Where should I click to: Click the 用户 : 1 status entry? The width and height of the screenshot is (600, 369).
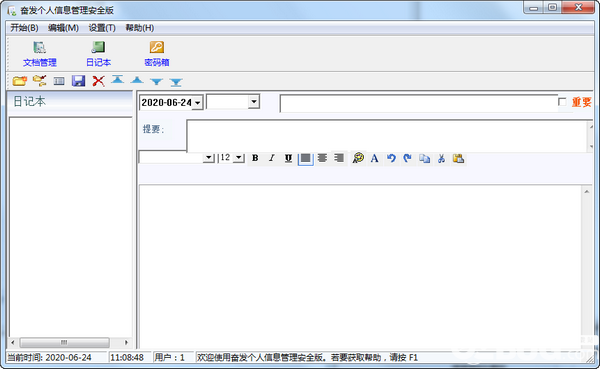pos(170,358)
